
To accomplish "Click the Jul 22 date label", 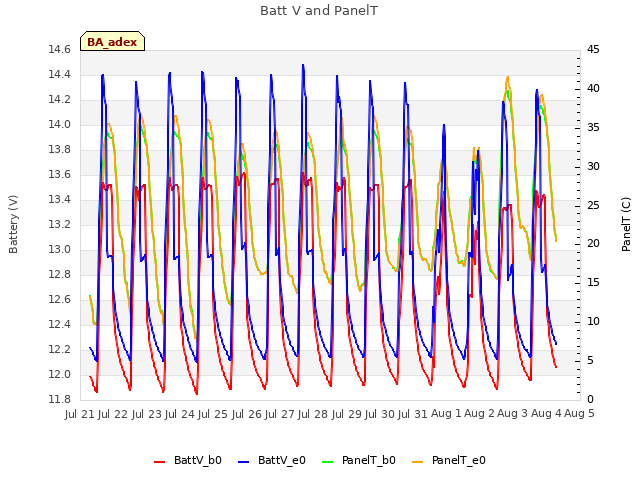I will (x=113, y=414).
